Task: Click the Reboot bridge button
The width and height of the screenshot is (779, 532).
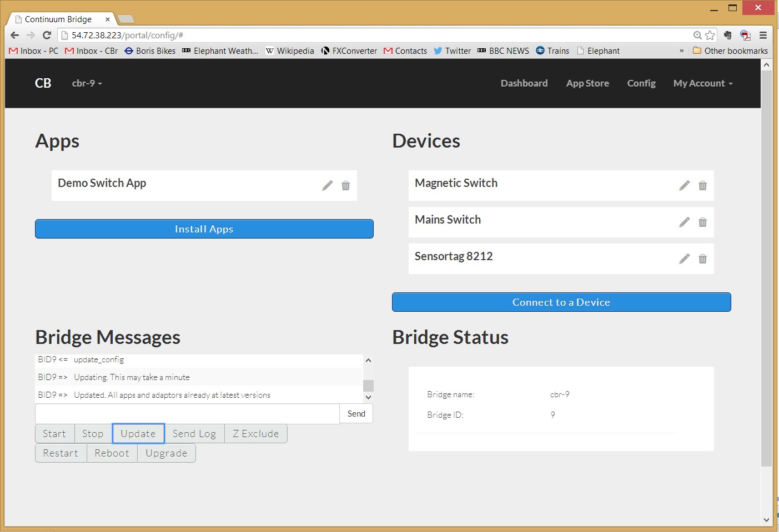Action: (112, 453)
